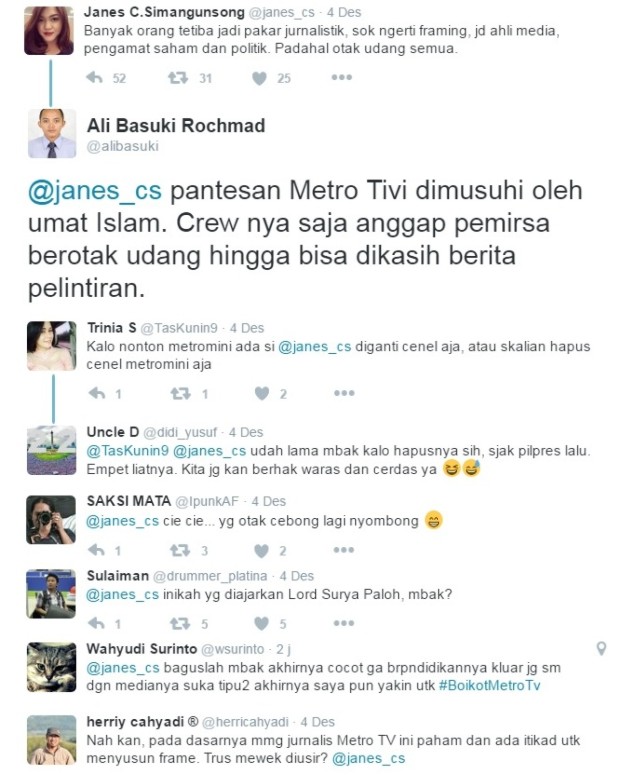The height and width of the screenshot is (775, 635).
Task: Like SAKSI MATA's tweet
Action: [261, 551]
